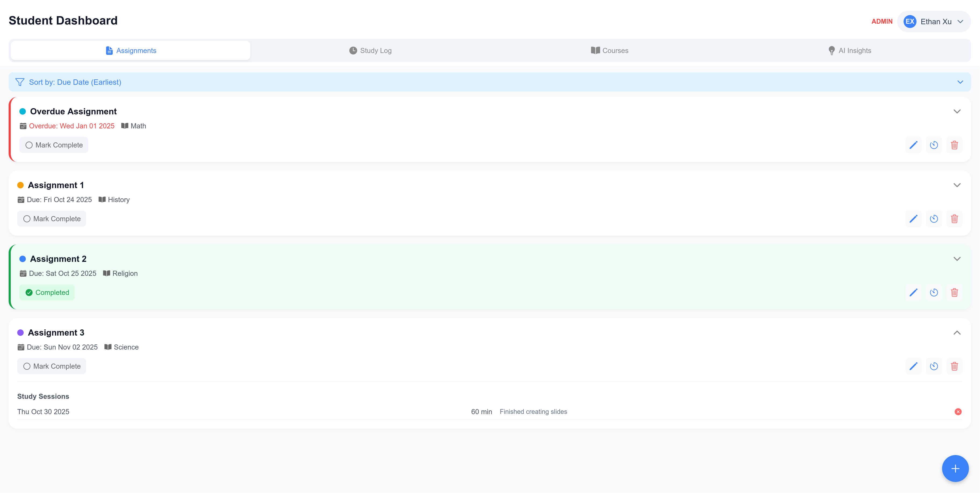
Task: Edit the Overdue Assignment with pencil icon
Action: (x=914, y=145)
